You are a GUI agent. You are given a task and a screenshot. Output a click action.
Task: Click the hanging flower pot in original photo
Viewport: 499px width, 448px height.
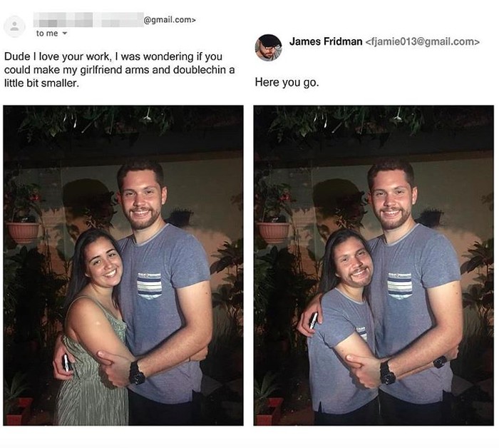tap(23, 230)
